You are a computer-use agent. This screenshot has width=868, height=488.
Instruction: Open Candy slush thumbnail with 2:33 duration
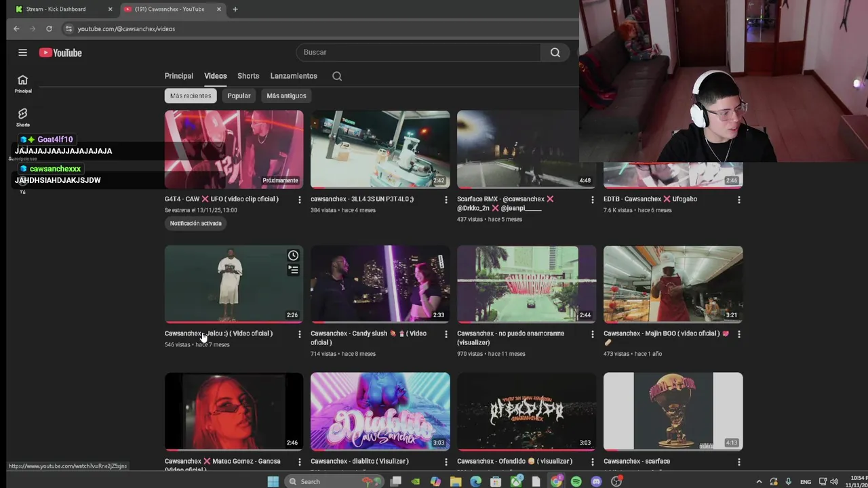380,284
